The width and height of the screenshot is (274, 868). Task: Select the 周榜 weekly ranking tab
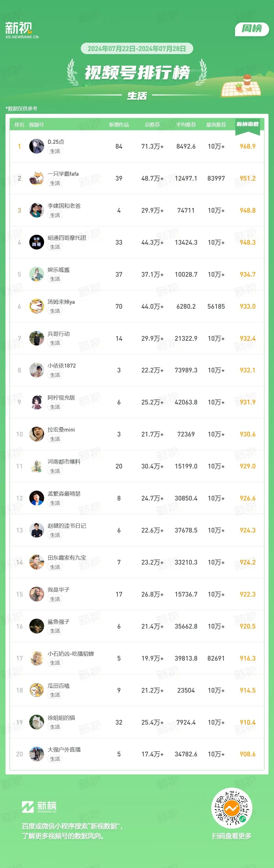[252, 29]
